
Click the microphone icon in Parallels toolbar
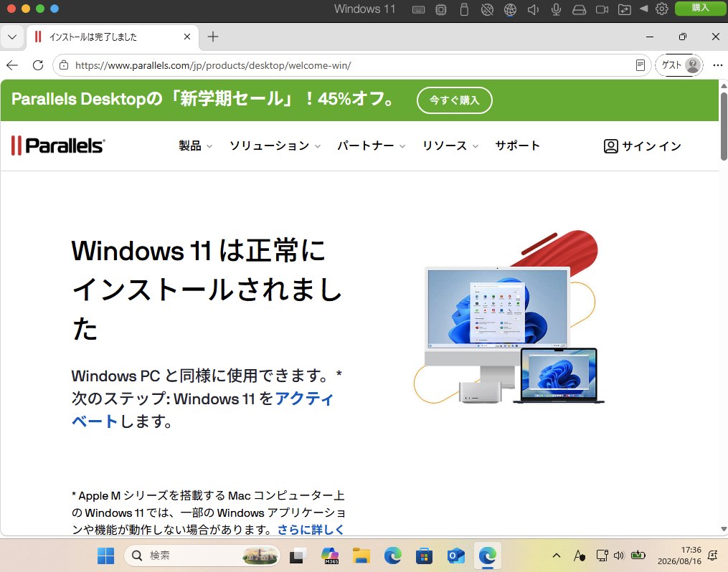tap(556, 9)
